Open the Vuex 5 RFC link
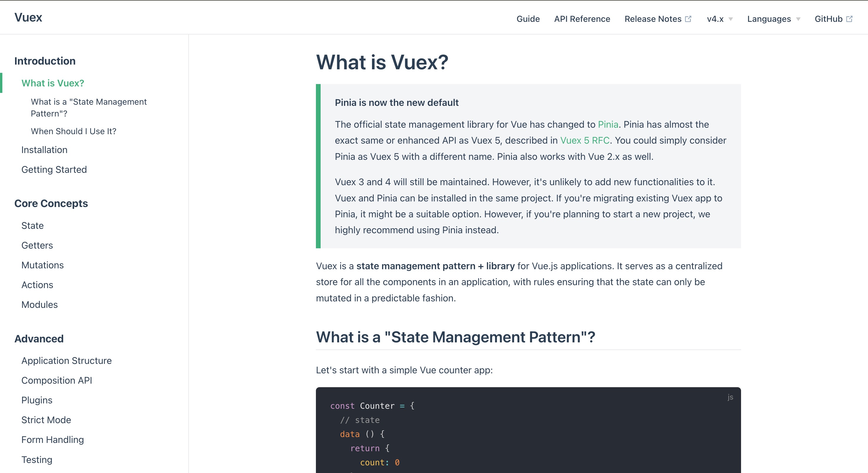 (x=585, y=140)
